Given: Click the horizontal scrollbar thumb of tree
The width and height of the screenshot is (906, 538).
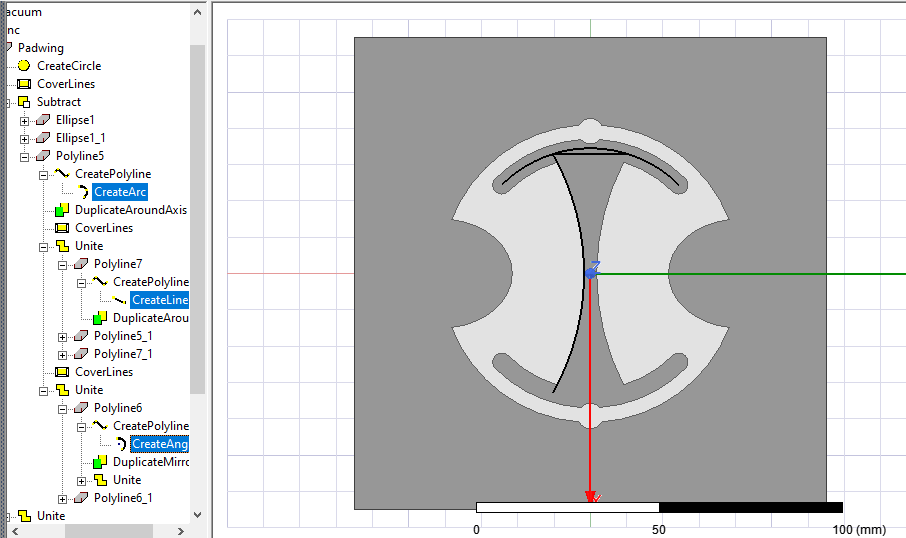Looking at the screenshot, I should [109, 530].
